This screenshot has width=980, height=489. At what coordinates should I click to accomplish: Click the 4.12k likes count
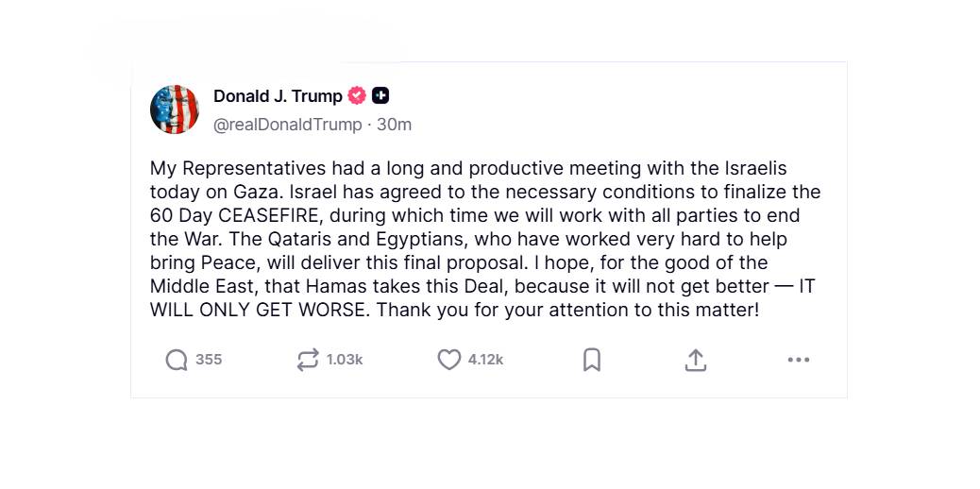pos(485,360)
